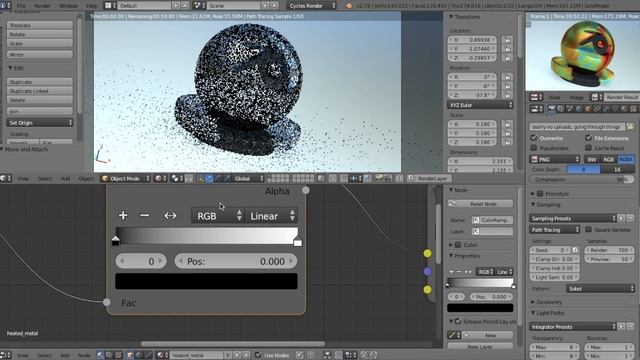The image size is (640, 360).
Task: Click the seed animate clock icon
Action: click(x=575, y=250)
